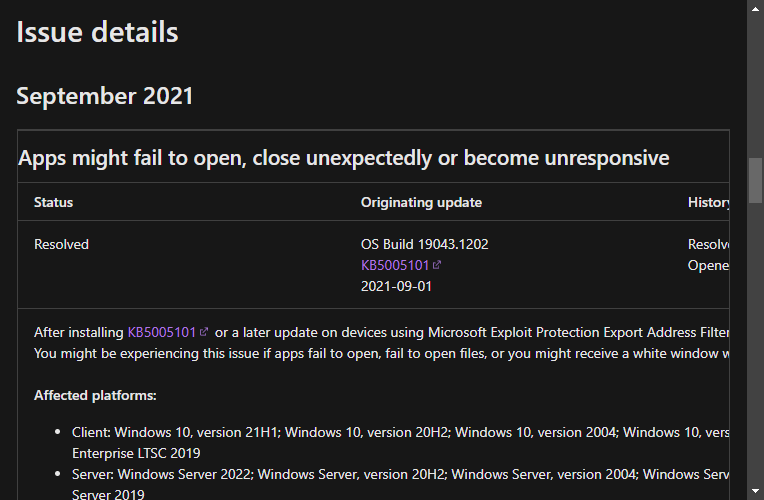
Task: Click the Status column header
Action: pos(53,202)
